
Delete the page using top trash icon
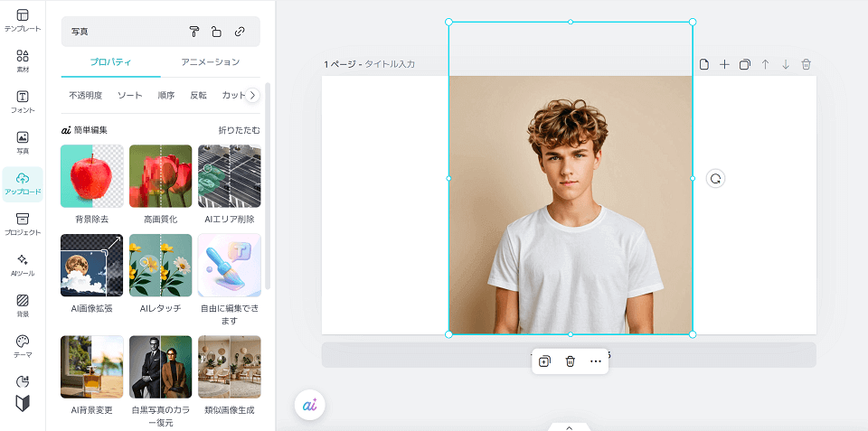807,64
